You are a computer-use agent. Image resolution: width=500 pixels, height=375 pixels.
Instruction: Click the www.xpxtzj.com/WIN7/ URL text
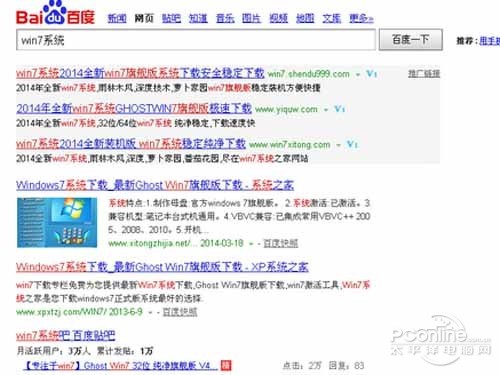(61, 312)
